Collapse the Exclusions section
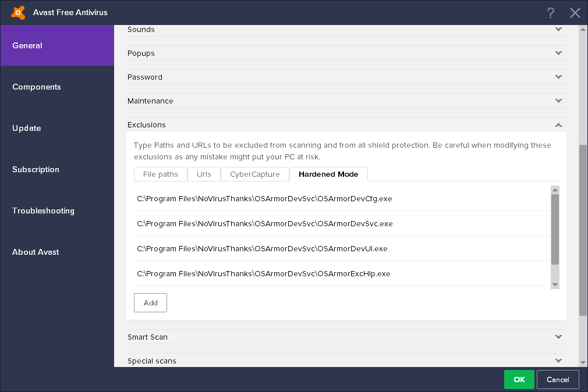This screenshot has height=392, width=588. coord(558,124)
